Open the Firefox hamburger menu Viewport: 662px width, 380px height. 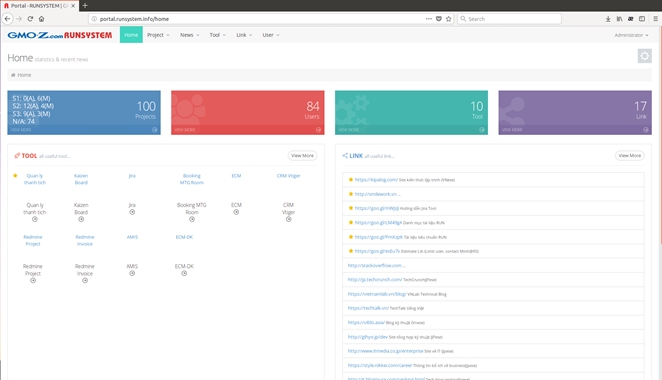click(655, 19)
